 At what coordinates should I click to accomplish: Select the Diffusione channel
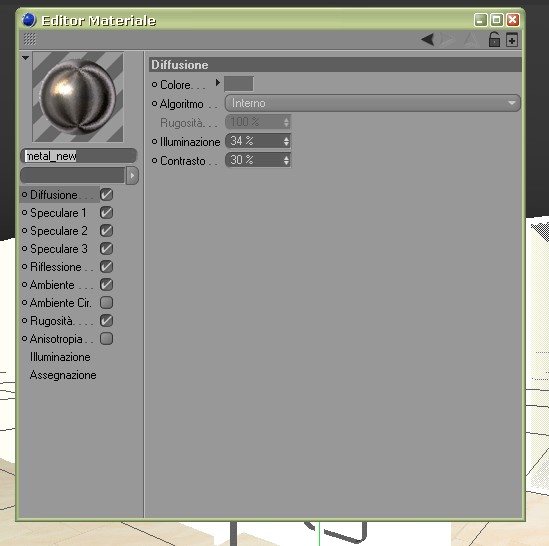pyautogui.click(x=54, y=195)
